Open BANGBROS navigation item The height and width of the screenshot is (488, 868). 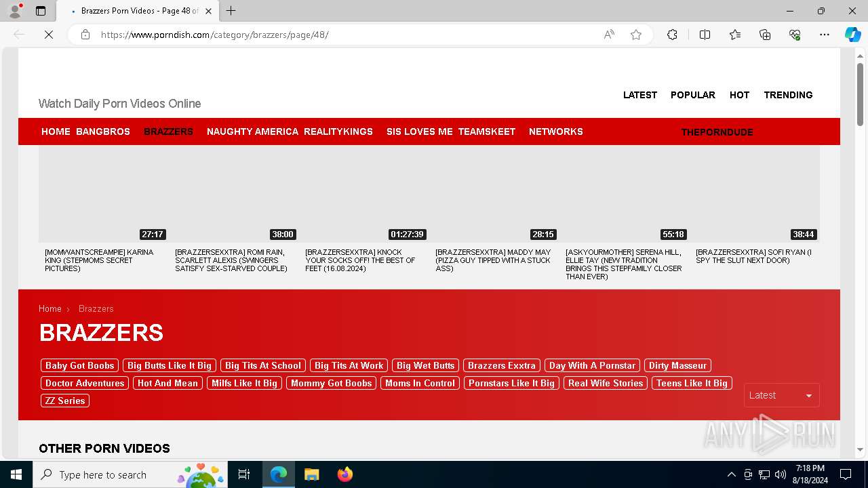point(103,131)
